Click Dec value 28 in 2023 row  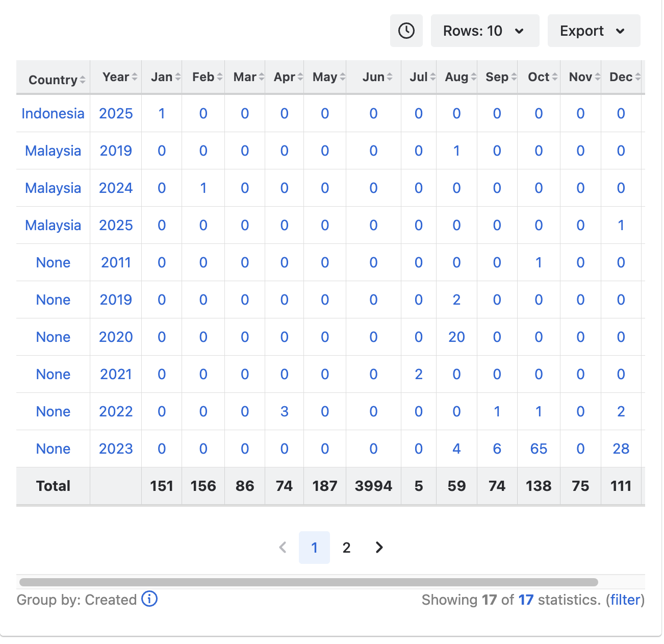621,449
